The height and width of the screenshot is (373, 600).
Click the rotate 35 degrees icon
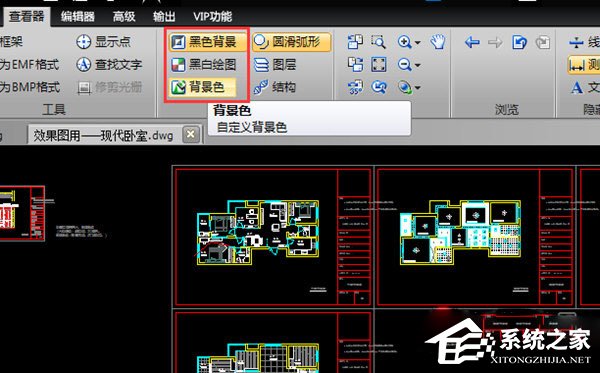(x=355, y=87)
